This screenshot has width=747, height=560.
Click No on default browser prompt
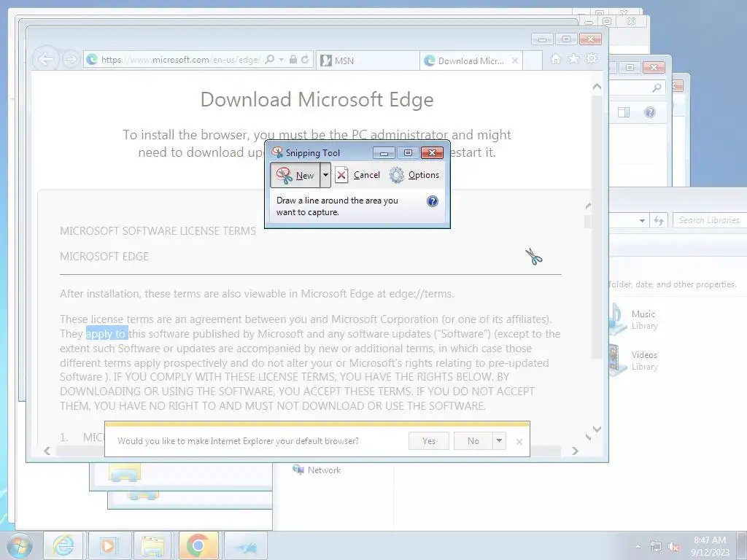tap(473, 441)
